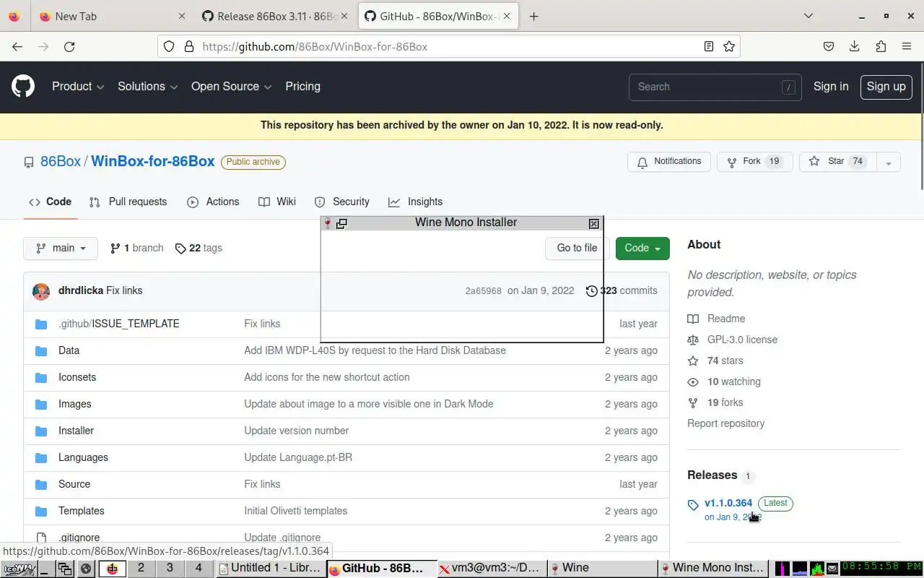This screenshot has width=924, height=578.
Task: Click the 86Box owner link in repository title
Action: click(x=61, y=161)
